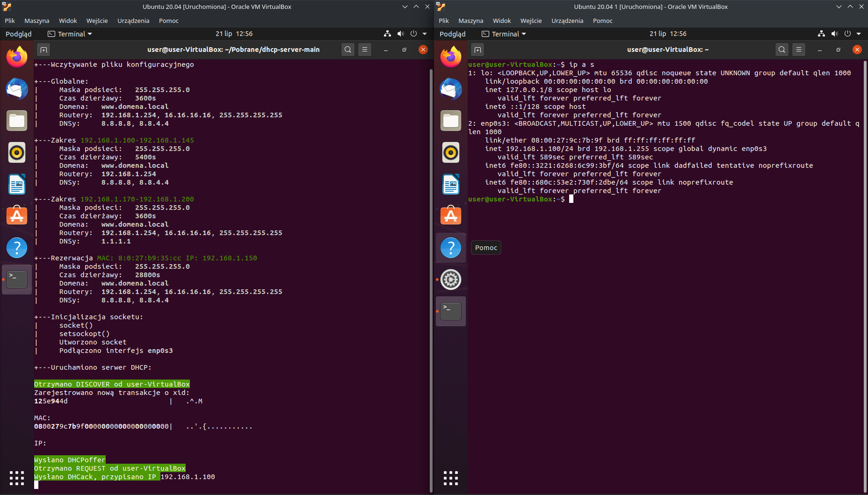Click the search icon in left terminal
The width and height of the screenshot is (868, 495).
point(347,50)
